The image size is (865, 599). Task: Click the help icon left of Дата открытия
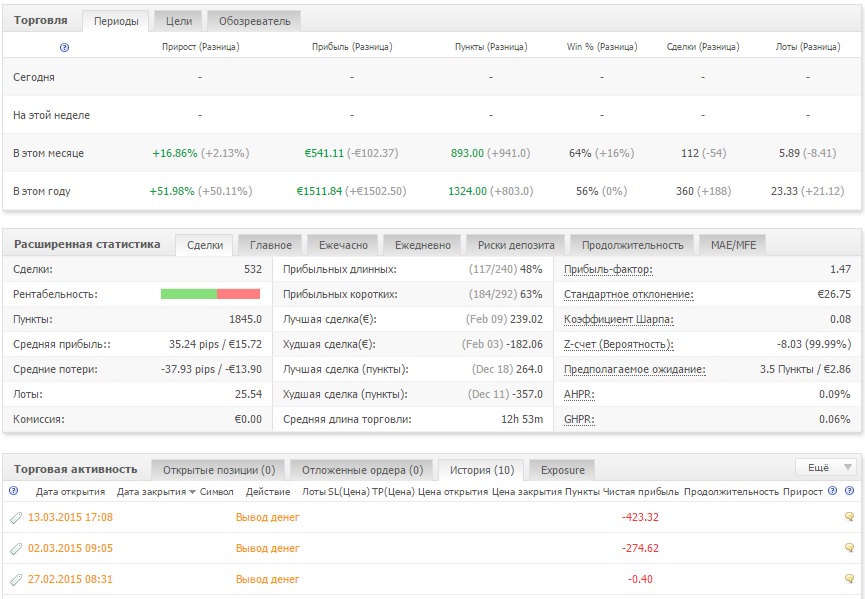coord(13,491)
